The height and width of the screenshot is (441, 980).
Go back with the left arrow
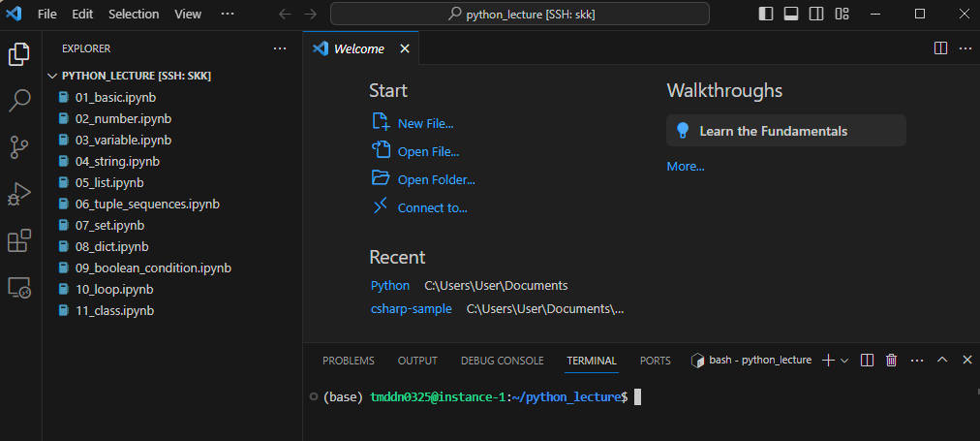click(285, 14)
